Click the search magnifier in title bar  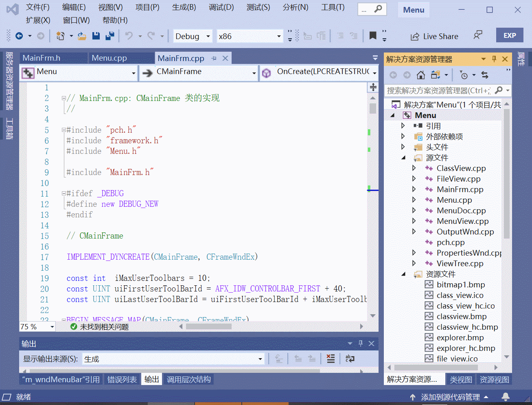coord(378,9)
